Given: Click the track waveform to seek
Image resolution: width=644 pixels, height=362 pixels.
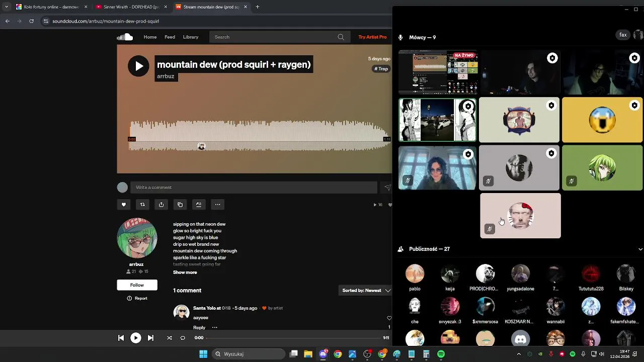Looking at the screenshot, I should [x=260, y=136].
